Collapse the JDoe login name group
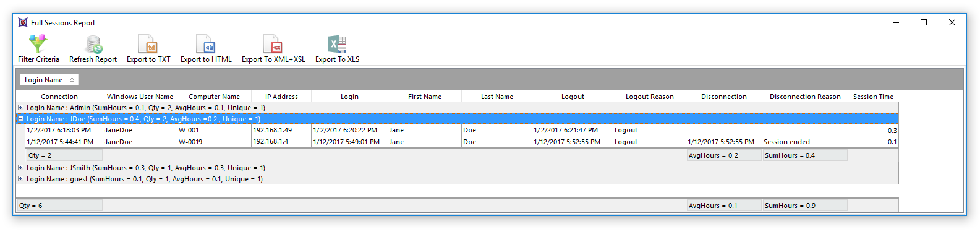Screen dimensions: 980x234 click(20, 119)
